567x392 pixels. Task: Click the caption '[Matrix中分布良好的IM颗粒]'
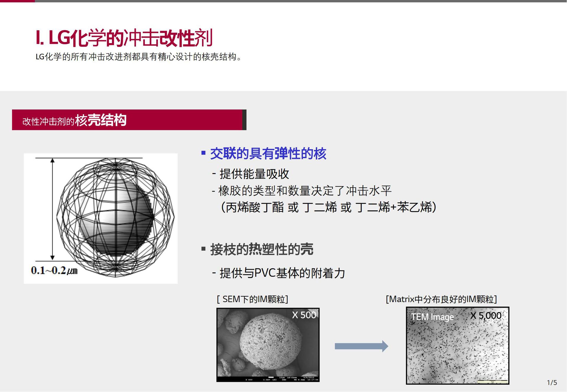click(441, 299)
